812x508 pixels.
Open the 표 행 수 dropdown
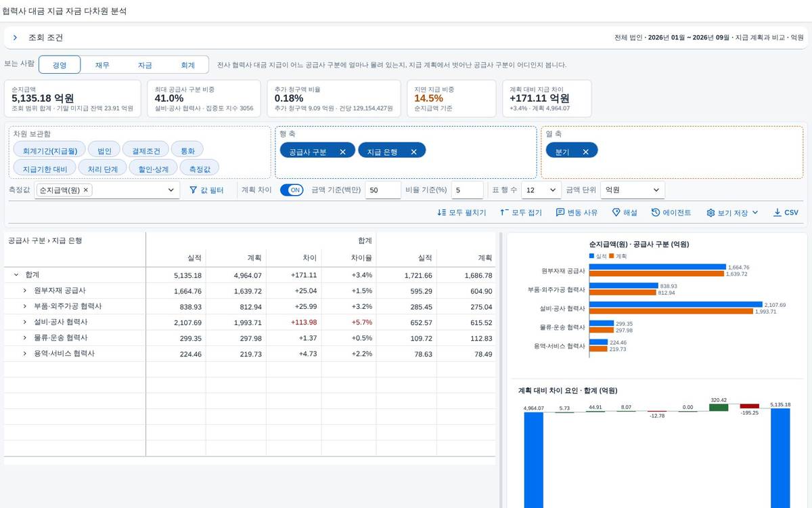(x=541, y=190)
